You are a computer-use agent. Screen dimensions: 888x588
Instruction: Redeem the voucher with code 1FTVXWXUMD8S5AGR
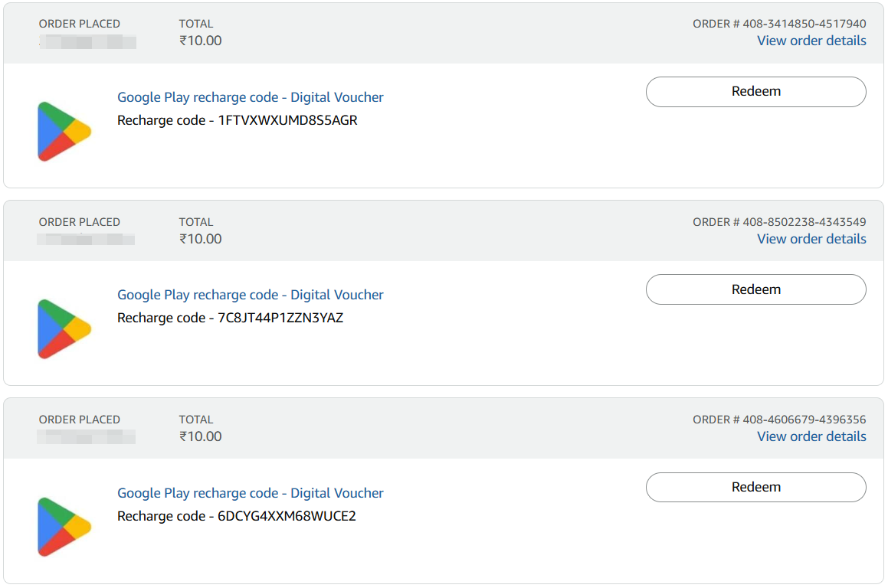tap(755, 92)
